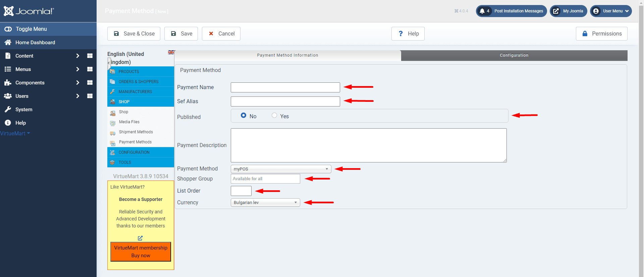The height and width of the screenshot is (277, 644).
Task: Open the myPOS Payment Method dropdown
Action: (281, 169)
